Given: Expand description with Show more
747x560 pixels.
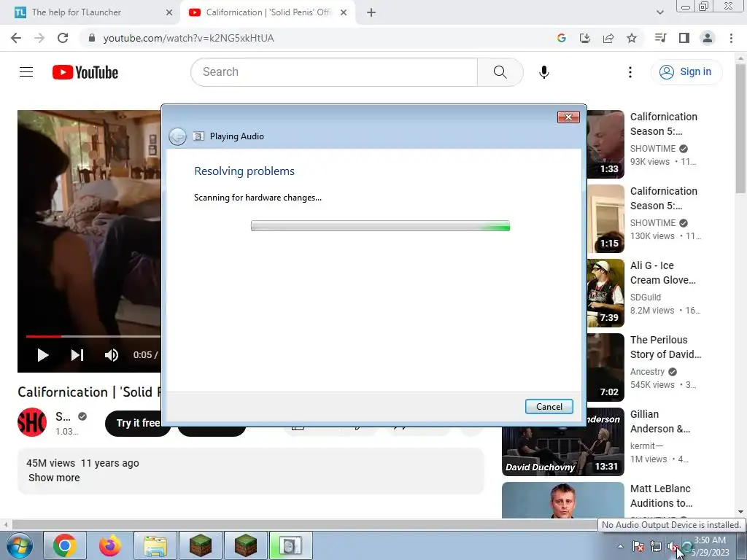Looking at the screenshot, I should [x=54, y=478].
